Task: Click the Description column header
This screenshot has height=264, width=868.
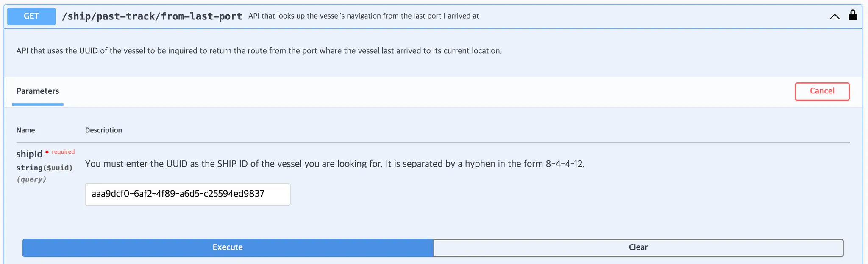Action: click(103, 130)
